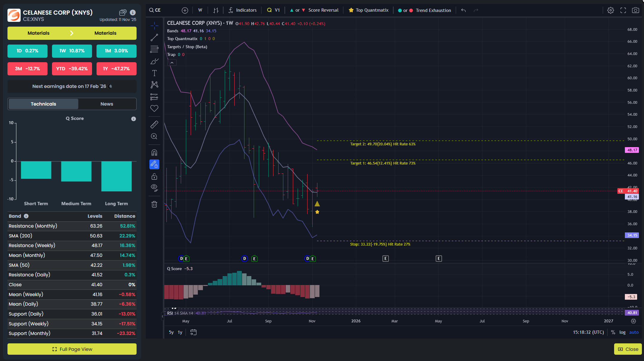This screenshot has width=644, height=361.
Task: Open the Full Page View
Action: [72, 349]
